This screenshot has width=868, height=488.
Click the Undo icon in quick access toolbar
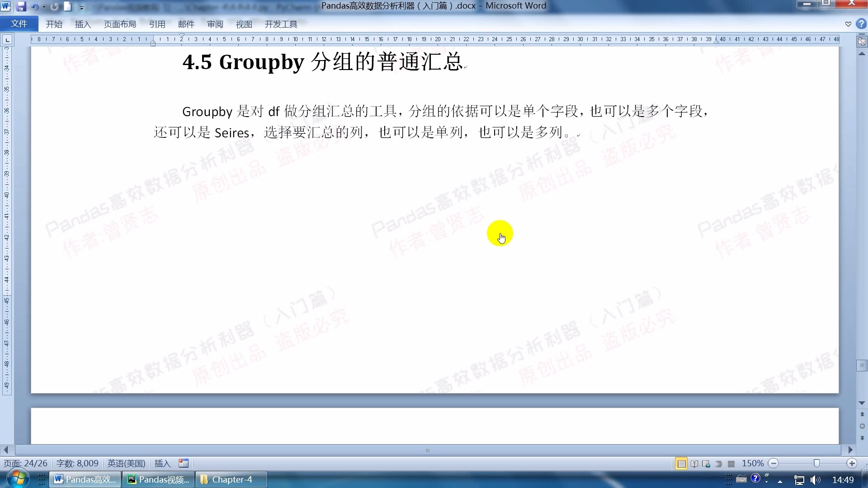(34, 6)
